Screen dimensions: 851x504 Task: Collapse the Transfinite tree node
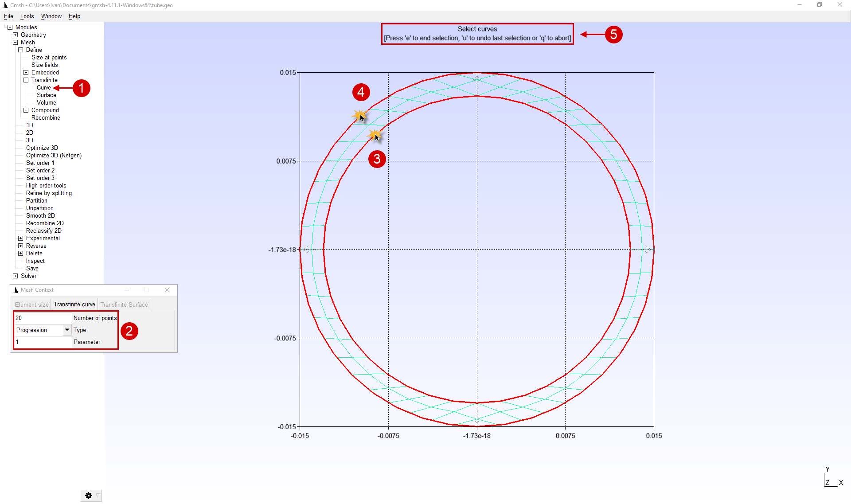pyautogui.click(x=26, y=80)
